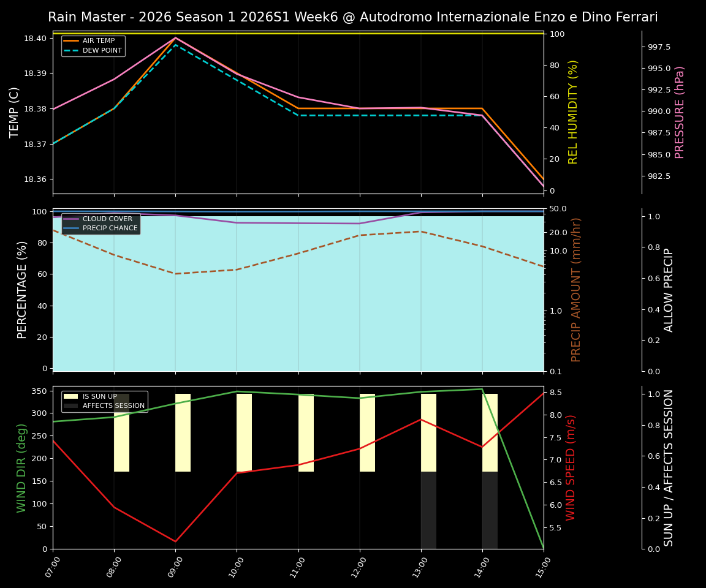Click the orange AIR TEMP line peak

175,38
